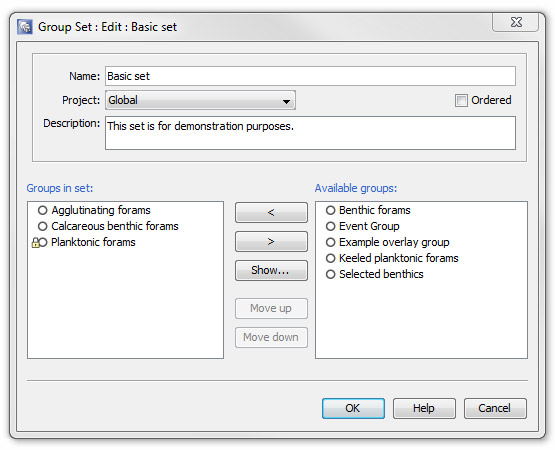Select the Event Group circle icon
Viewport: 555px width, 450px height.
tap(330, 226)
